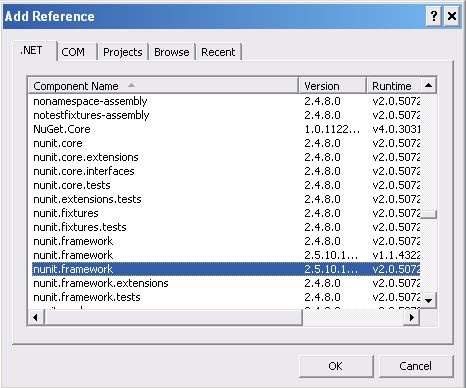The height and width of the screenshot is (388, 466).
Task: Switch to the Projects tab
Action: point(123,52)
